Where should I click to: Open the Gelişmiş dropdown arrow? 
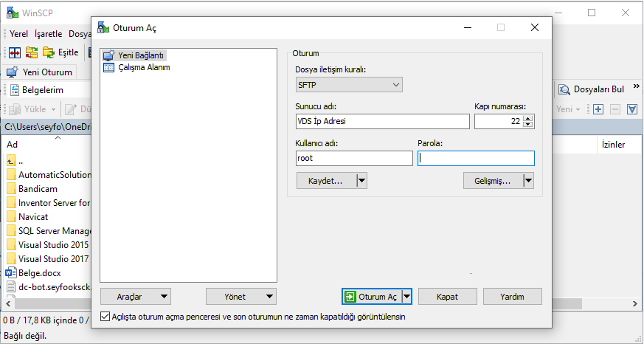coord(529,181)
